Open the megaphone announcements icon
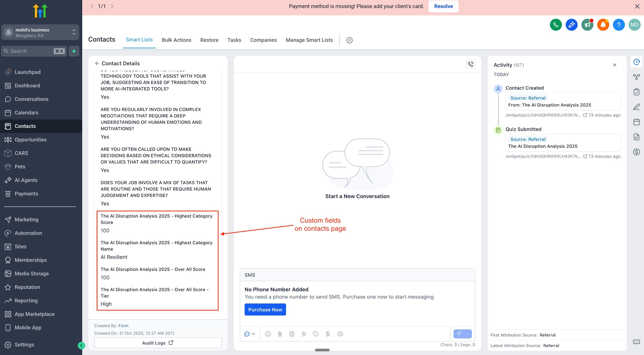Image resolution: width=644 pixels, height=355 pixels. (587, 25)
